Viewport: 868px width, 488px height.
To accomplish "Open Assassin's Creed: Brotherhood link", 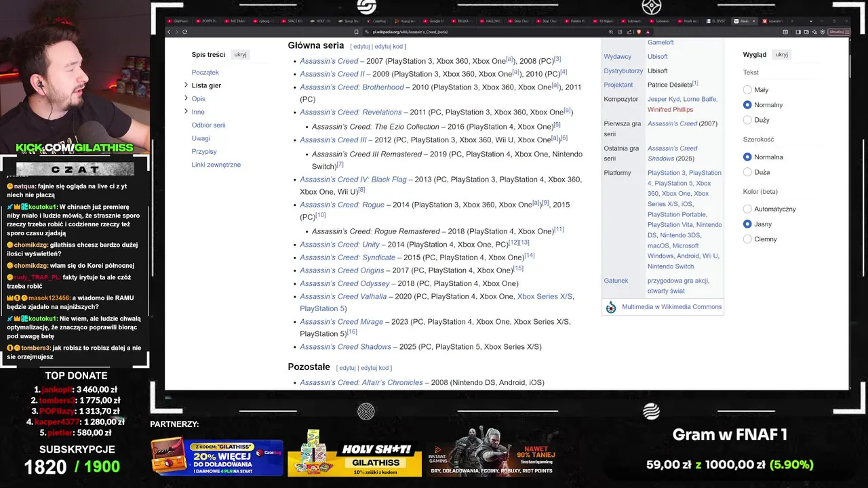I will [352, 87].
